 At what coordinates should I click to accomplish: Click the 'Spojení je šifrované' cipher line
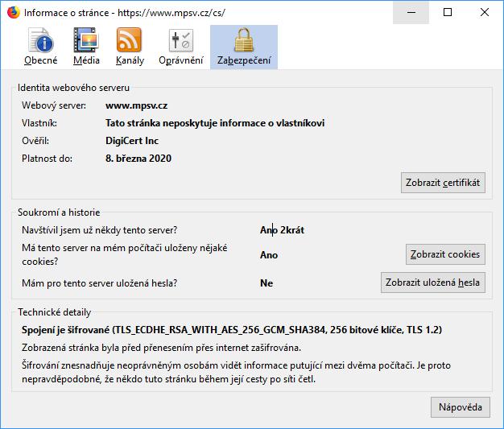pos(232,330)
